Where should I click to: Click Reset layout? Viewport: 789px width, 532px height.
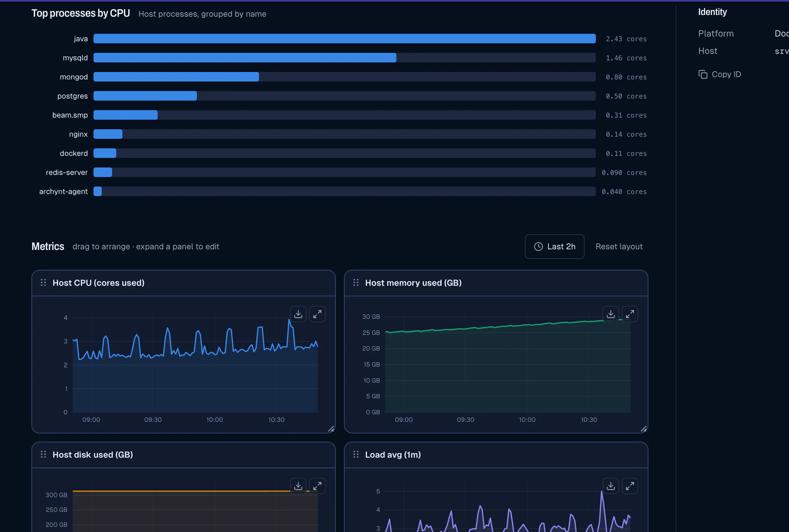tap(619, 247)
